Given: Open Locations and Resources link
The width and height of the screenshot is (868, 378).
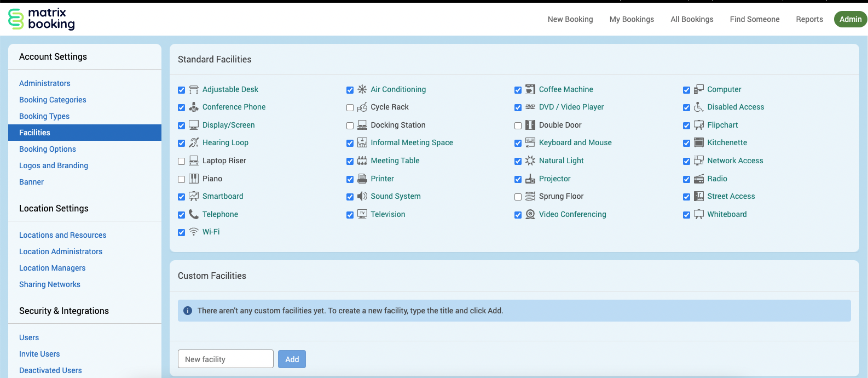Looking at the screenshot, I should 63,235.
